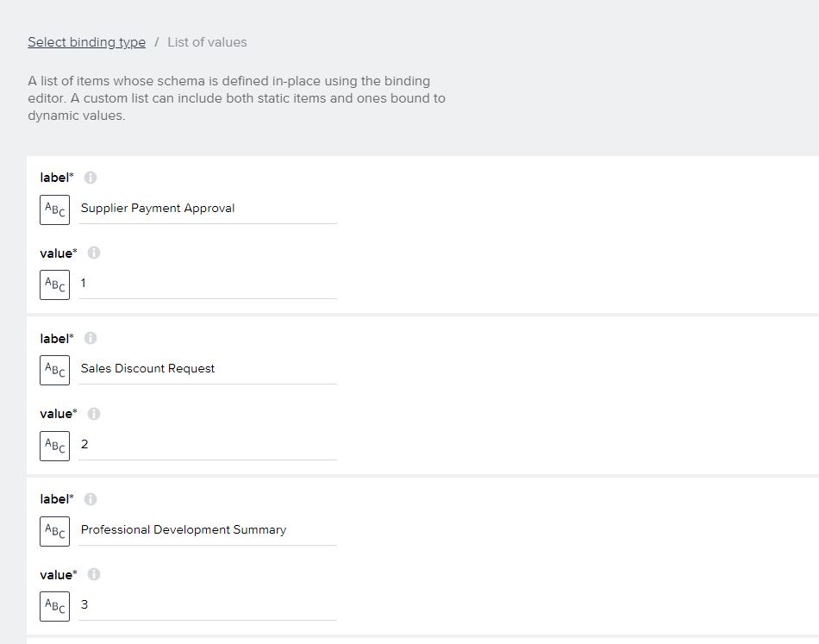819x644 pixels.
Task: Show info tooltip for first label field
Action: [x=91, y=178]
